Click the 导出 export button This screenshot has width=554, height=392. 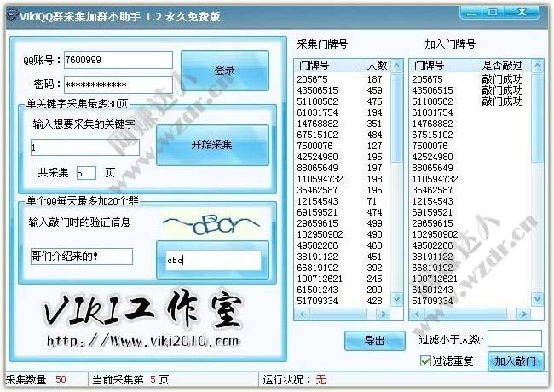point(374,340)
